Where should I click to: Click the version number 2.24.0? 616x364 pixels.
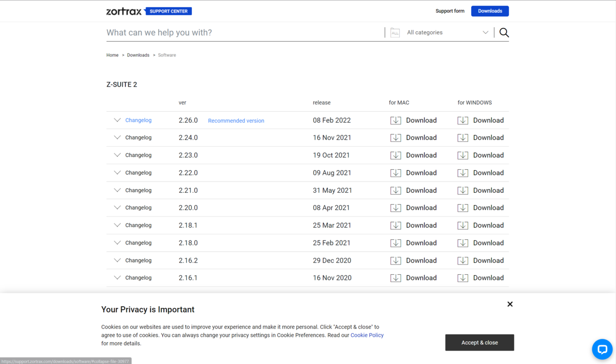pos(188,138)
